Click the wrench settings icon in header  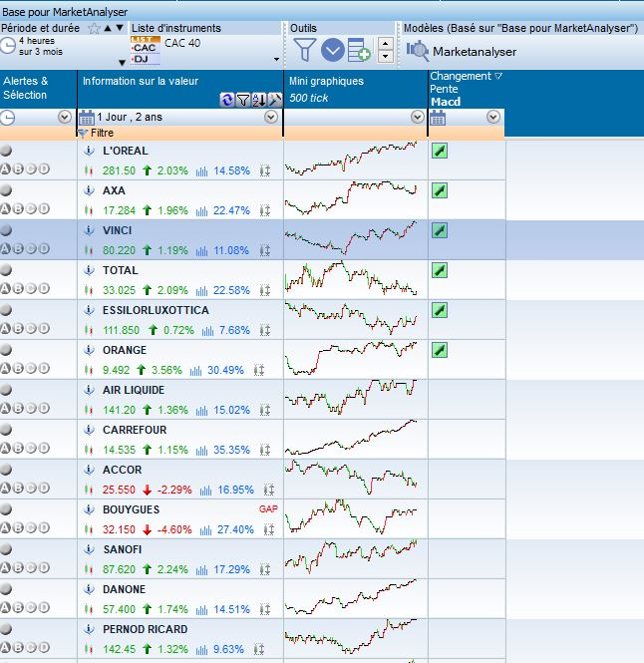(274, 100)
